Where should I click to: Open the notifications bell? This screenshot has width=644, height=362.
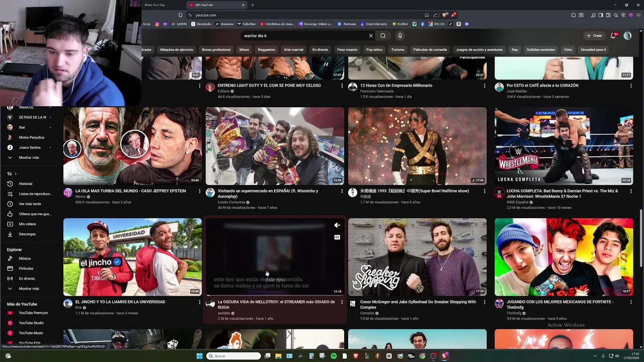tap(613, 36)
